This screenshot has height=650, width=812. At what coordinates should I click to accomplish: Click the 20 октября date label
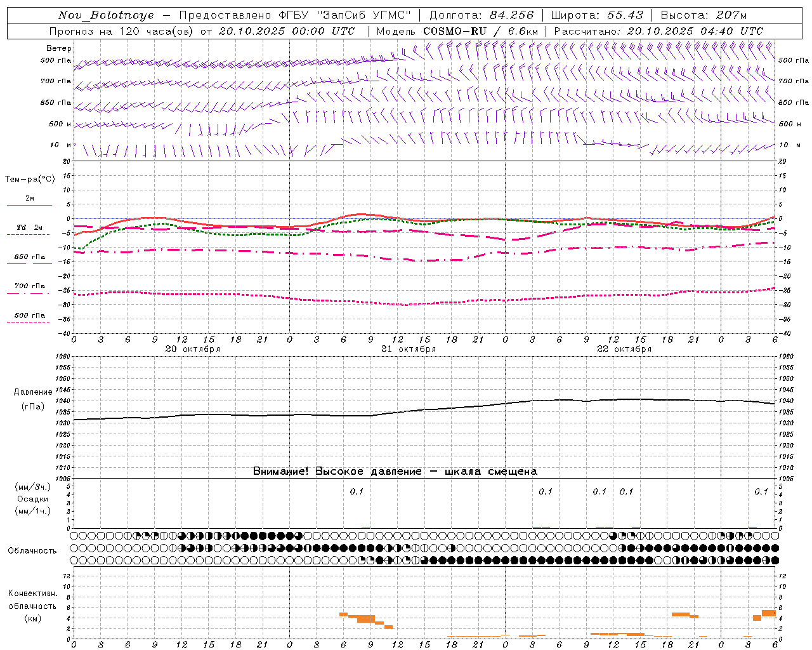[x=193, y=349]
